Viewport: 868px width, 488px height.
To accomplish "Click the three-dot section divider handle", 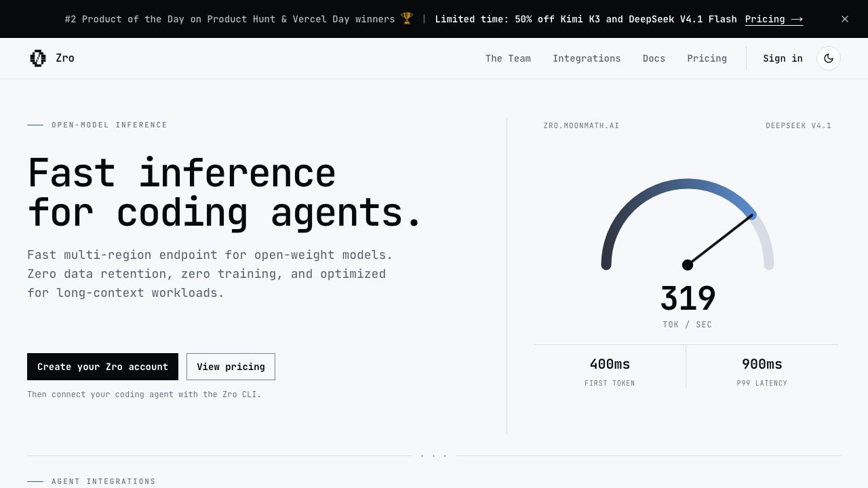I will pos(434,455).
